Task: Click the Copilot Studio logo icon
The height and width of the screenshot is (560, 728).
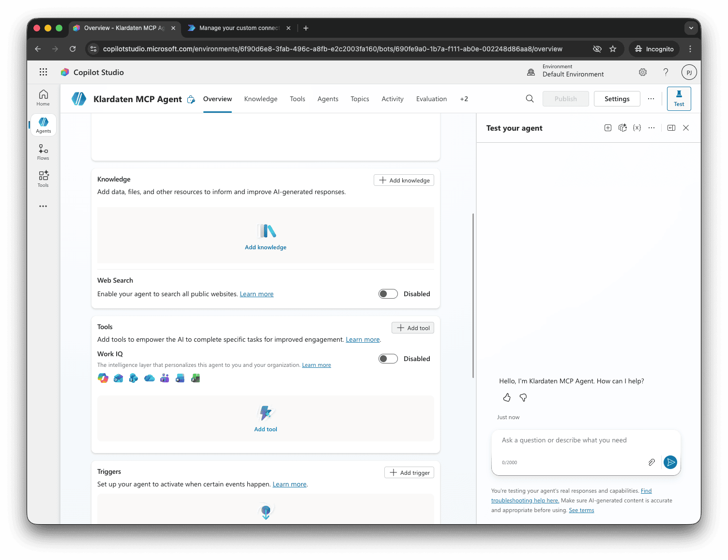Action: 65,72
